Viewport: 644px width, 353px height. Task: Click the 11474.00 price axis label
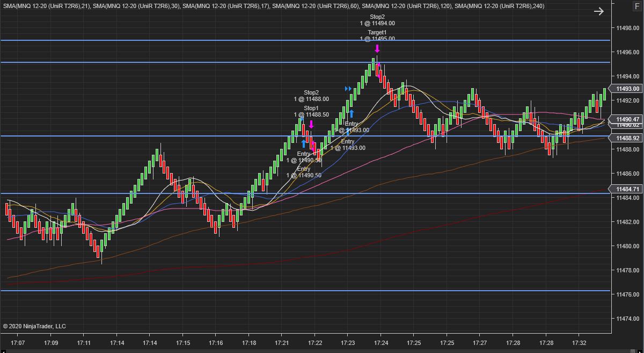[627, 319]
